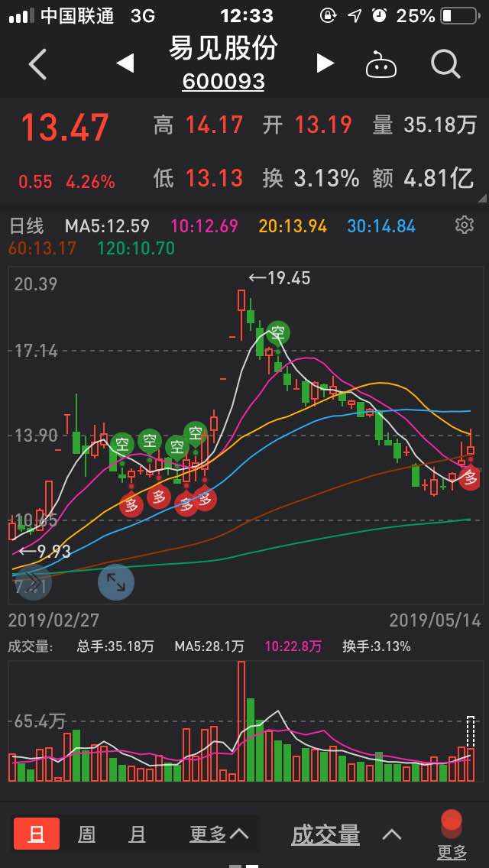Tap the volume 35.18万 value
Image resolution: width=489 pixels, height=868 pixels.
439,125
